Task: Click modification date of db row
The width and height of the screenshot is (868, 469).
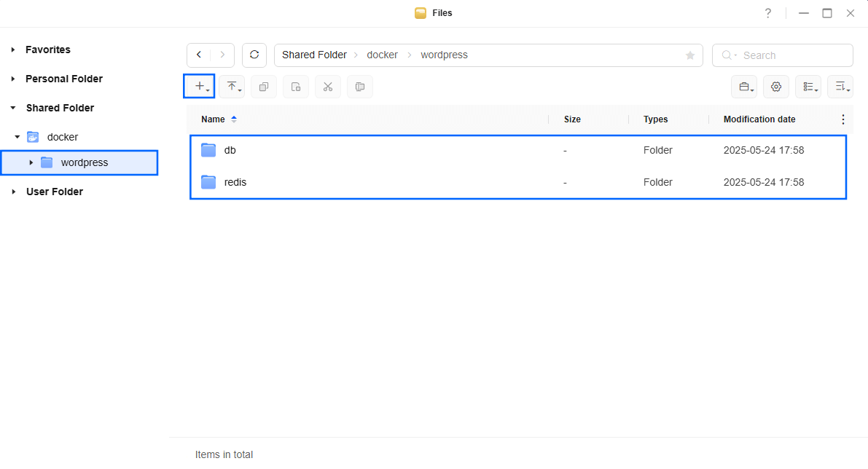Action: click(x=763, y=150)
